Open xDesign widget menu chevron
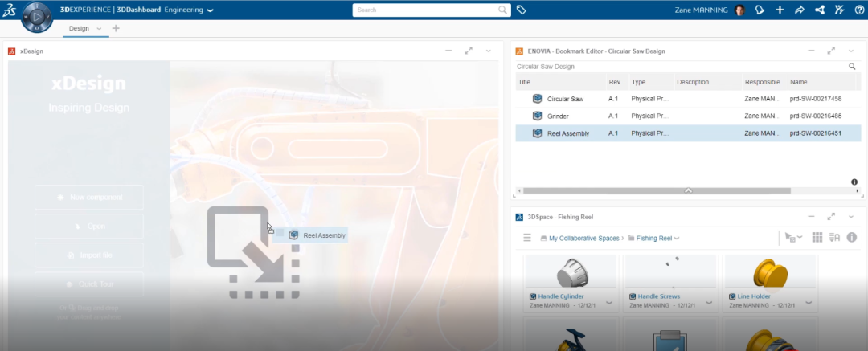Image resolution: width=868 pixels, height=351 pixels. (489, 51)
